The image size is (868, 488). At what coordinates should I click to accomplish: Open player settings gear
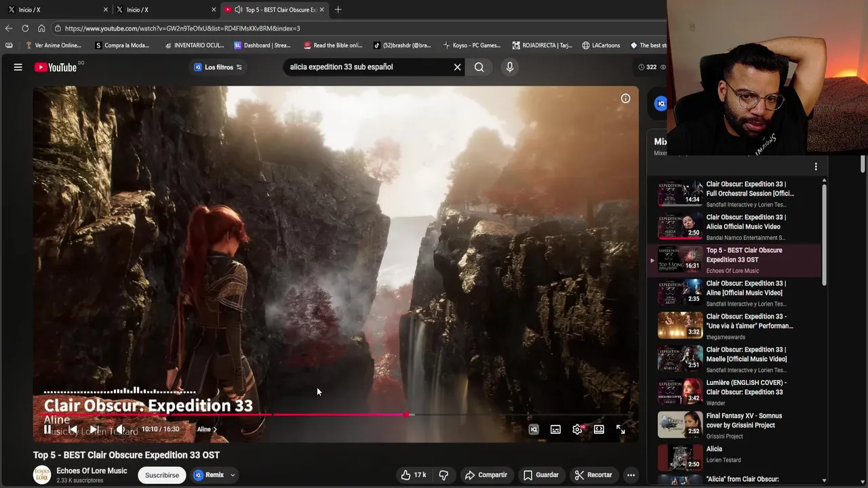577,429
